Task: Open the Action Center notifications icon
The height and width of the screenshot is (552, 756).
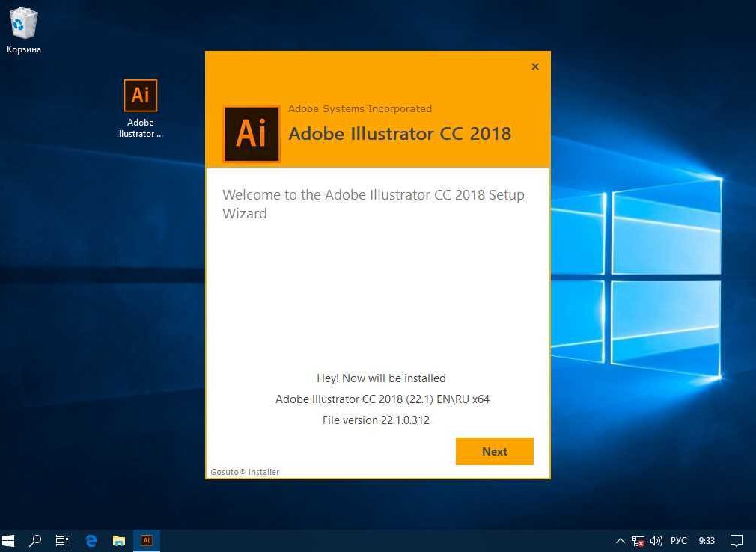Action: (x=737, y=541)
